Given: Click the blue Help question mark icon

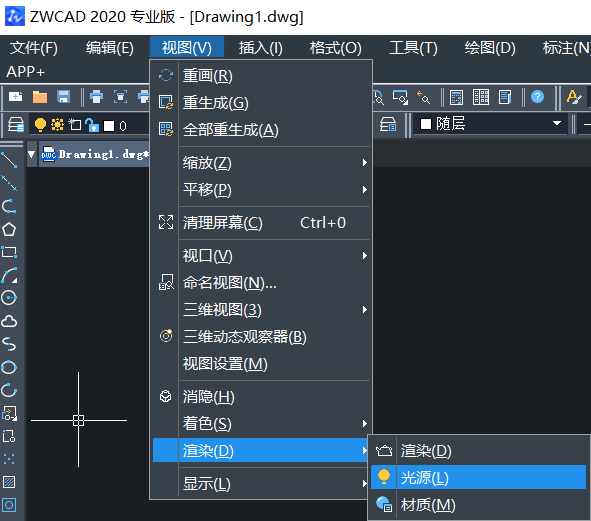Looking at the screenshot, I should click(x=537, y=97).
